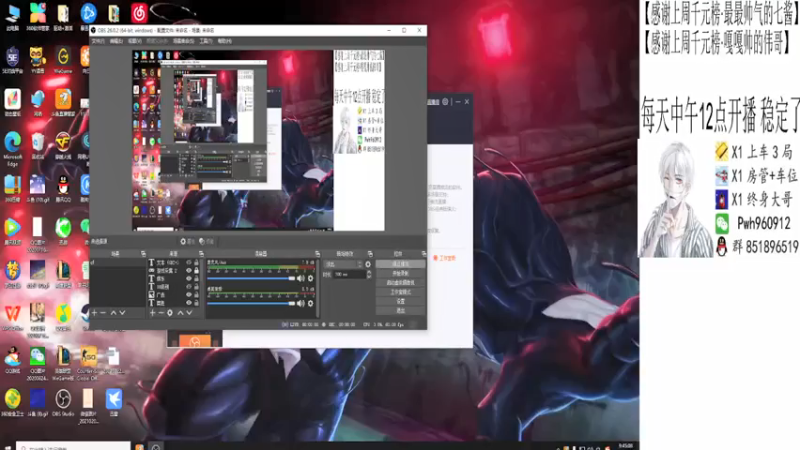This screenshot has height=450, width=800.
Task: Adjust the 桌面音频 volume slider
Action: coord(252,304)
